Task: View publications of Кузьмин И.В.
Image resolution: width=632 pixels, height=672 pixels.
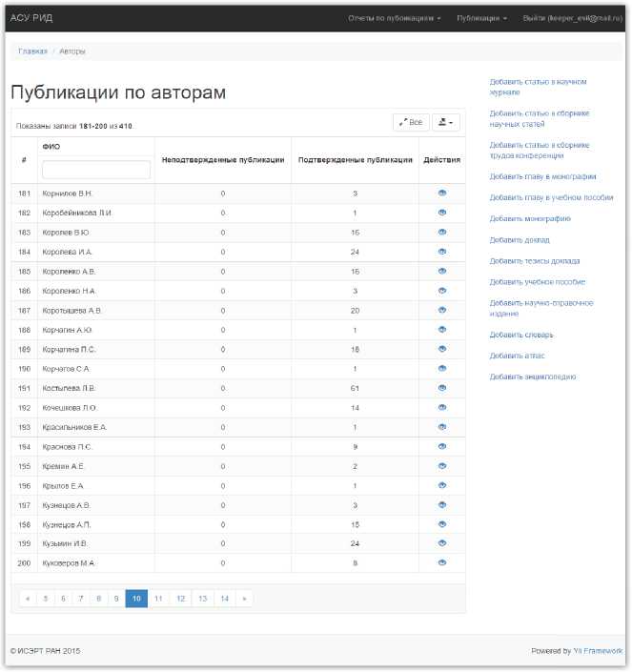Action: tap(442, 543)
